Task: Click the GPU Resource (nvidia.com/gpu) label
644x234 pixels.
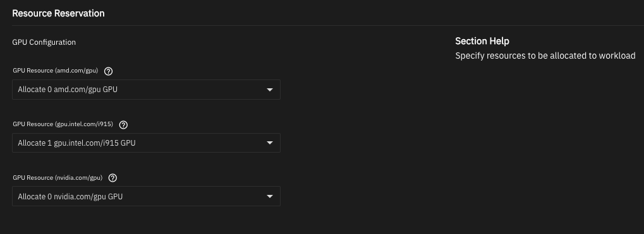Action: [58, 177]
